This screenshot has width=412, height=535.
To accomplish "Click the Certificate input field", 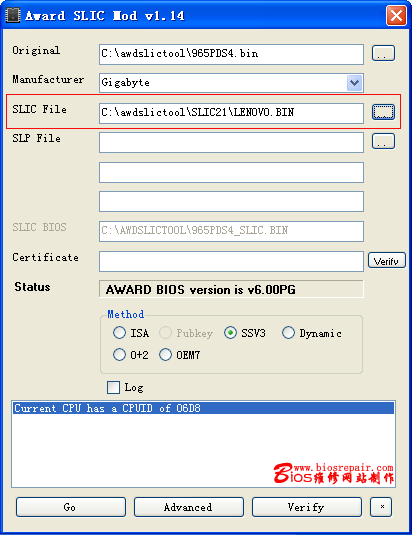I will click(x=231, y=261).
